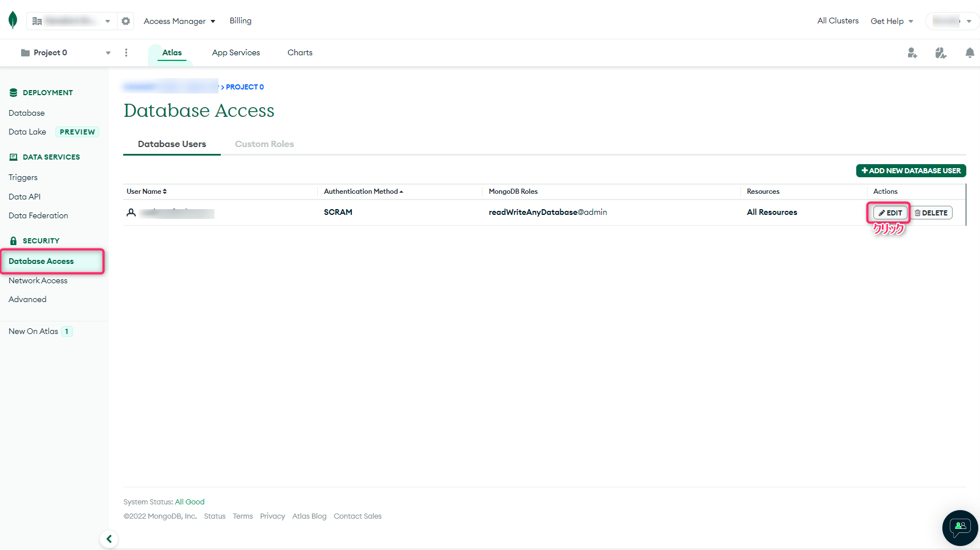
Task: Click the ADD NEW DATABASE USER button
Action: [910, 170]
